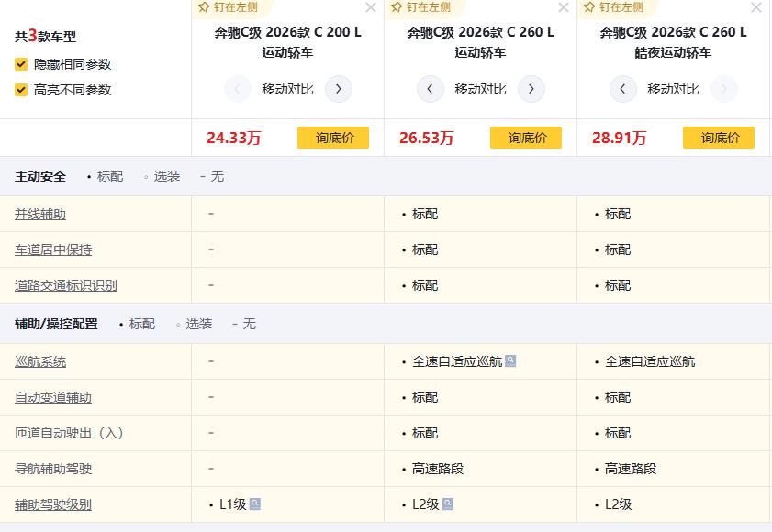772x532 pixels.
Task: Uncheck 隐藏相同参数 checkbox
Action: pyautogui.click(x=21, y=64)
